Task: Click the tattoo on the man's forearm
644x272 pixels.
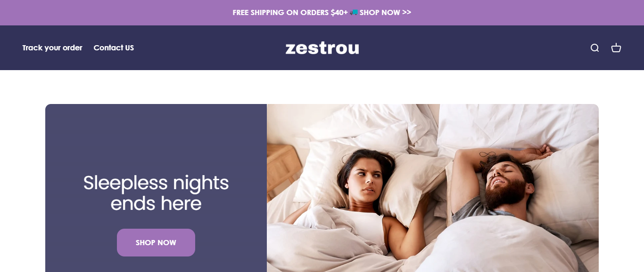Action: tap(486, 155)
